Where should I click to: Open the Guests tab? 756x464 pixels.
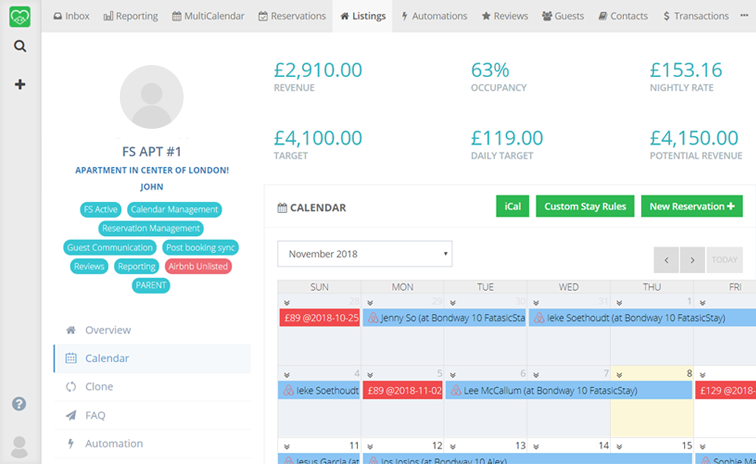coord(563,16)
